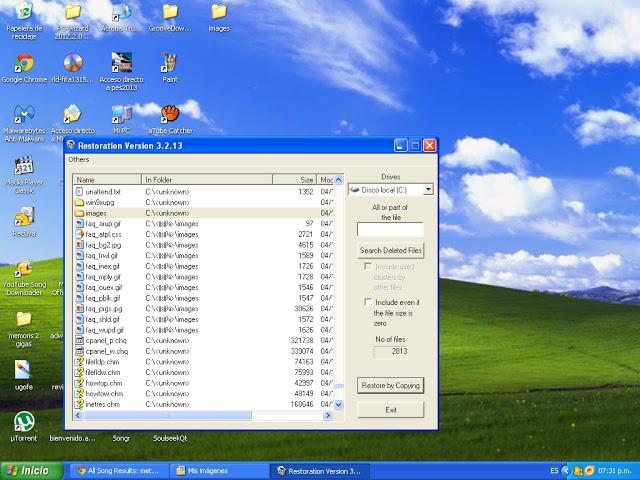Open the Paint desktop shortcut

pos(169,63)
